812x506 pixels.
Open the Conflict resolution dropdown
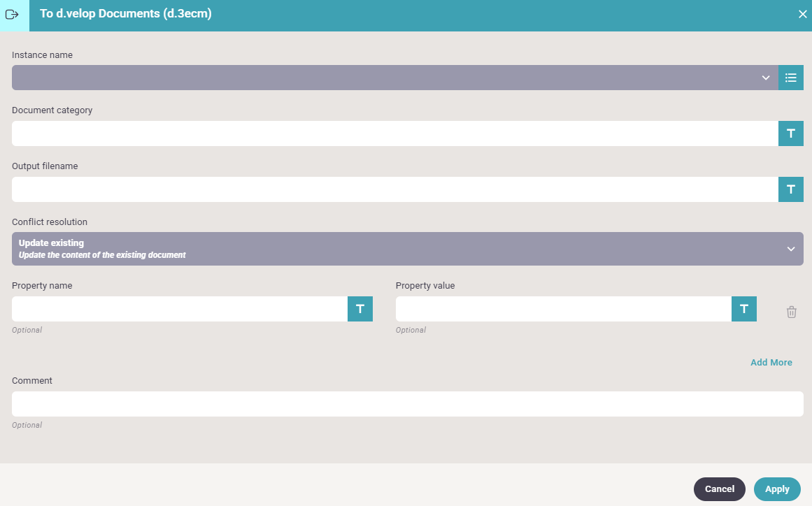click(x=408, y=249)
